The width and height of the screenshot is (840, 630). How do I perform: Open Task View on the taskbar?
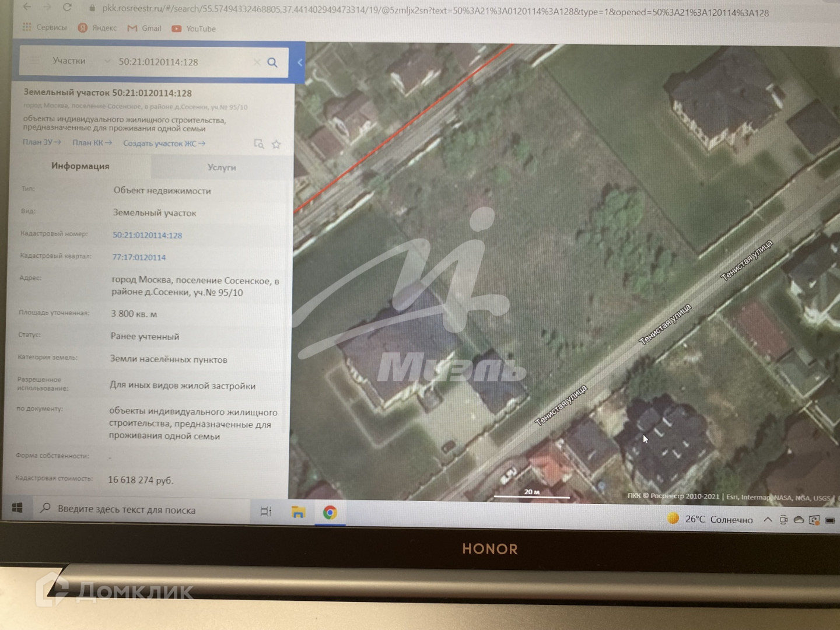pos(266,512)
